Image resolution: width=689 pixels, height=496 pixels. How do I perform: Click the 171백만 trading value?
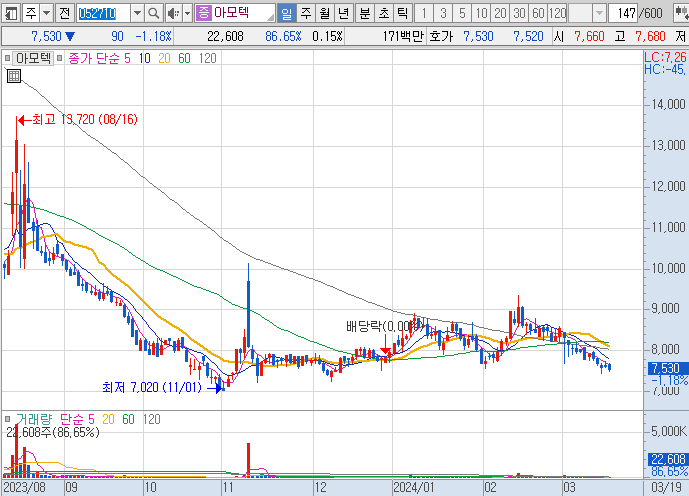coord(403,36)
